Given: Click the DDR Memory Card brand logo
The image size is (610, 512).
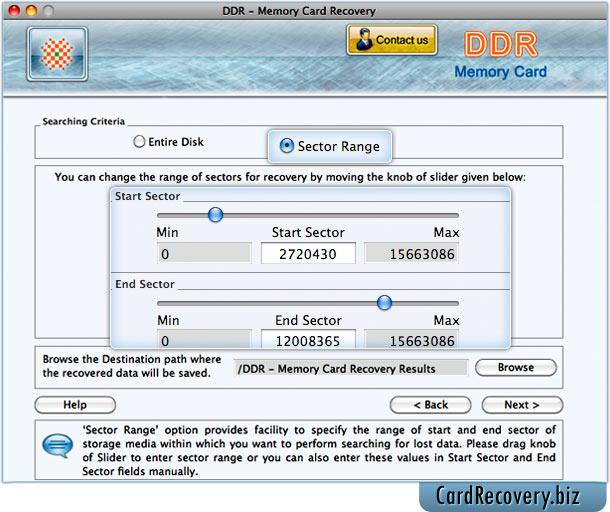Looking at the screenshot, I should coord(501,55).
